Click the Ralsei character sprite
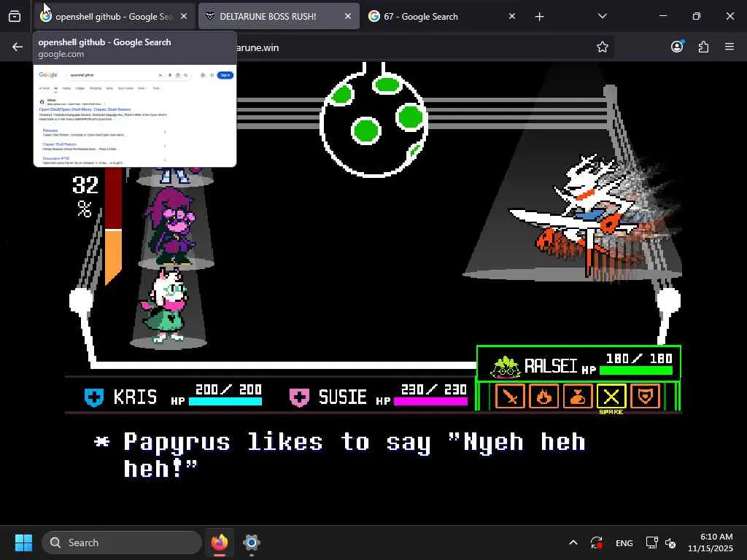The width and height of the screenshot is (747, 560). click(x=166, y=305)
